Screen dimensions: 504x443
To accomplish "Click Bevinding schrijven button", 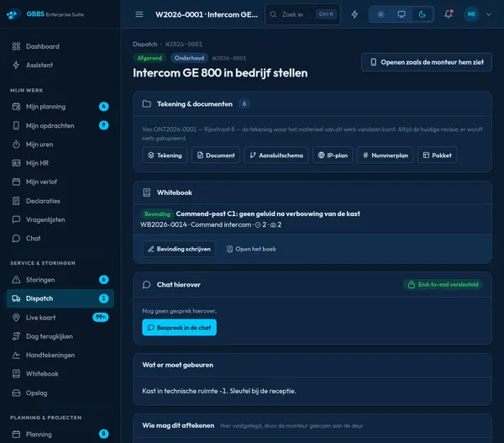I will pyautogui.click(x=179, y=249).
